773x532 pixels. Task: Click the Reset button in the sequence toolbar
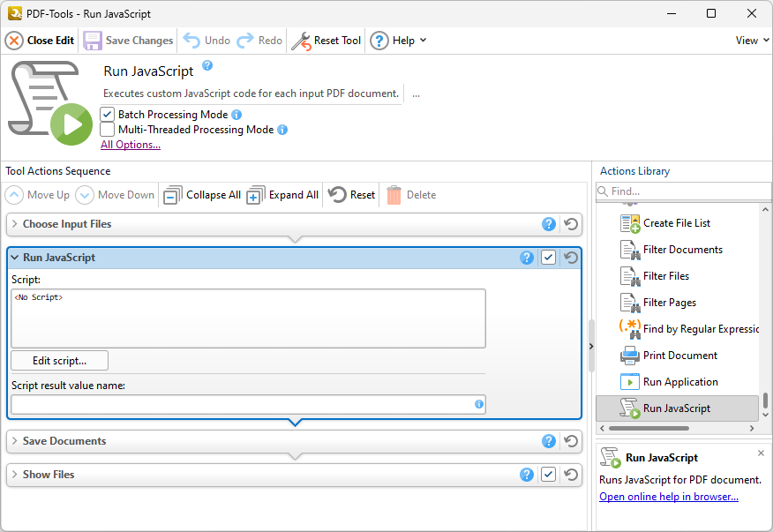[352, 195]
